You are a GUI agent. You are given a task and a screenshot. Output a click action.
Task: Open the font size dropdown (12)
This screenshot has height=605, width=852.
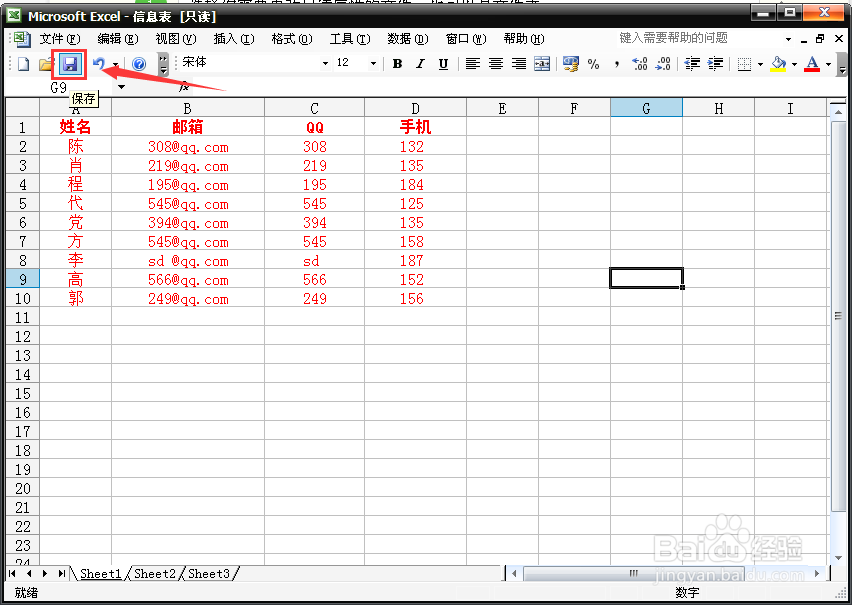click(373, 64)
